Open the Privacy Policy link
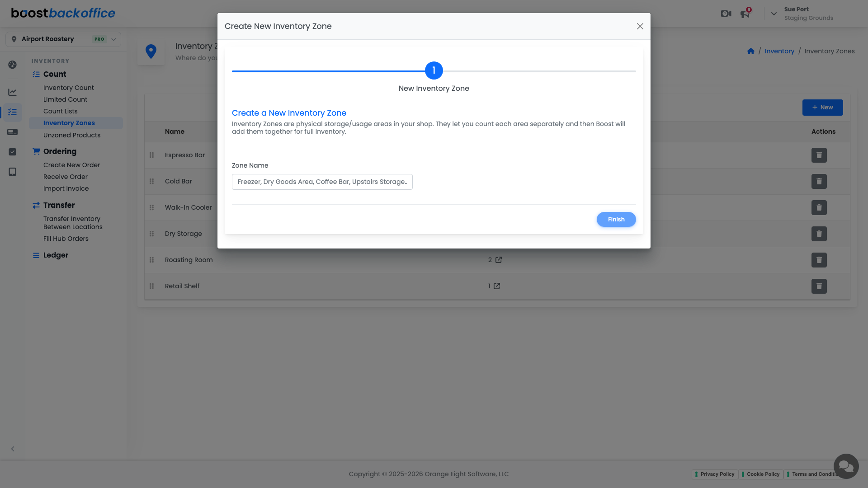Image resolution: width=868 pixels, height=488 pixels. click(715, 474)
